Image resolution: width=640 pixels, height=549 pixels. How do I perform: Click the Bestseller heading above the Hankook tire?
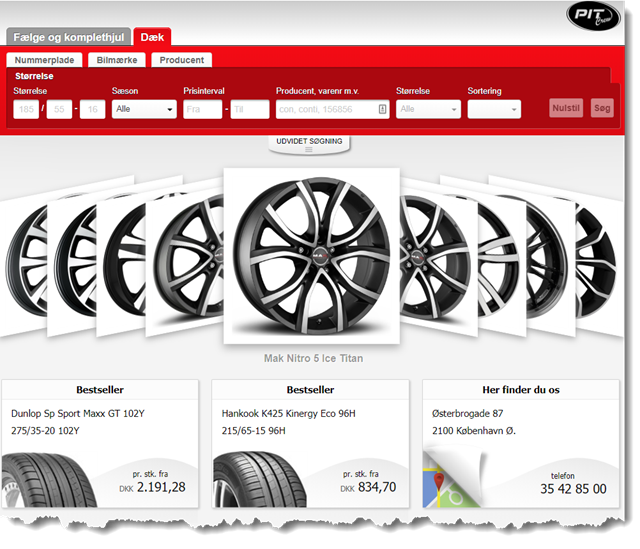point(310,390)
